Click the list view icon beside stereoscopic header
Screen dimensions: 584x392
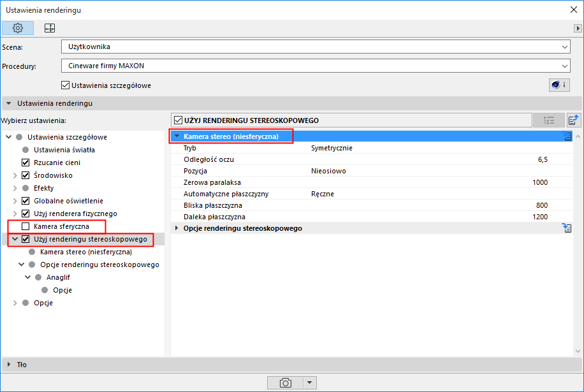(x=549, y=120)
